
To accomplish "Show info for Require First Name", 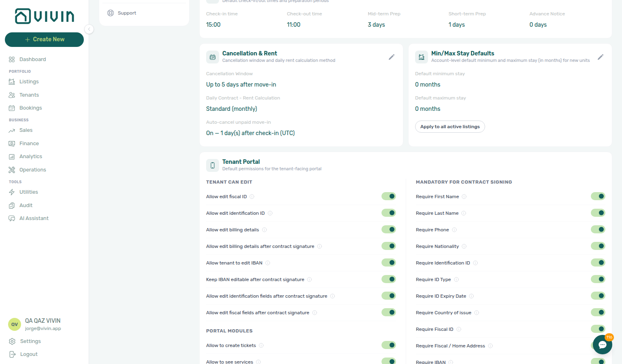I will coord(464,197).
